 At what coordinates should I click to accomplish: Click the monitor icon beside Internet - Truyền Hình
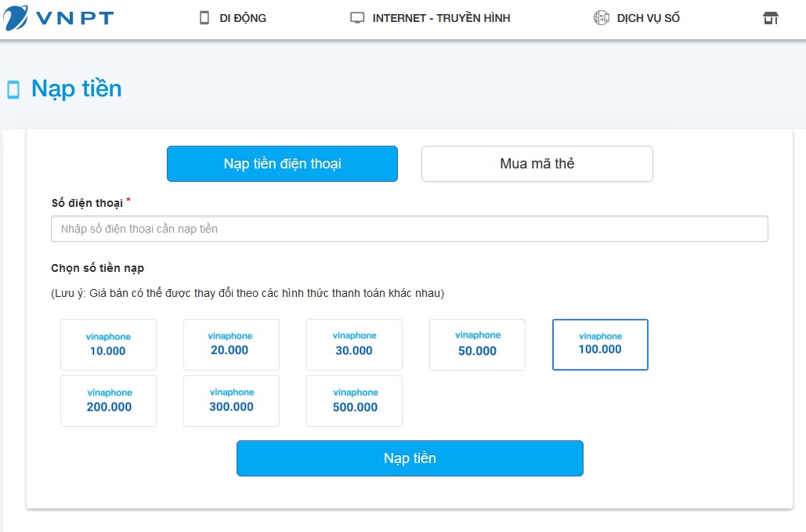point(357,18)
